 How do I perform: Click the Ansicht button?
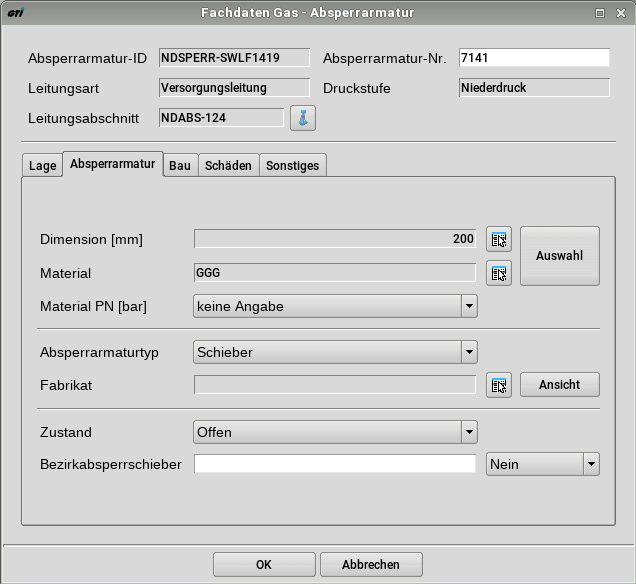pyautogui.click(x=559, y=385)
